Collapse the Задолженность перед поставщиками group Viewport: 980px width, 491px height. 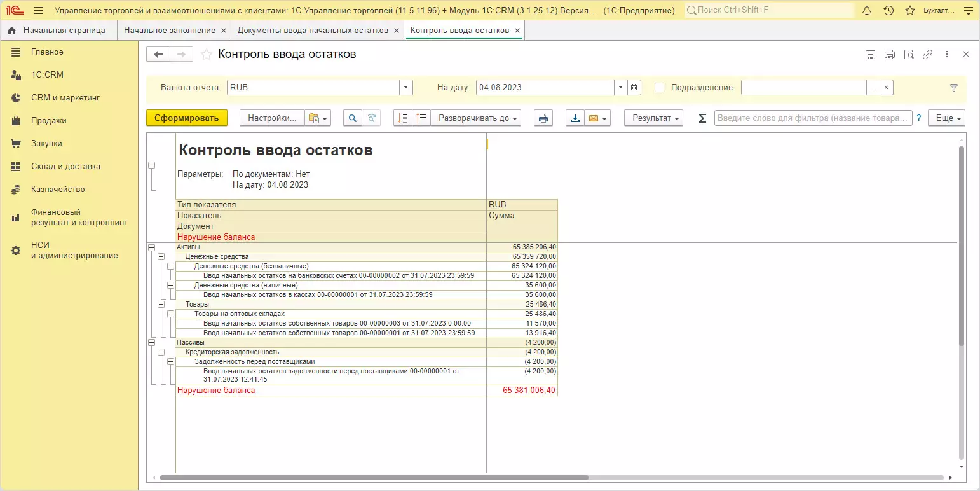pyautogui.click(x=170, y=361)
